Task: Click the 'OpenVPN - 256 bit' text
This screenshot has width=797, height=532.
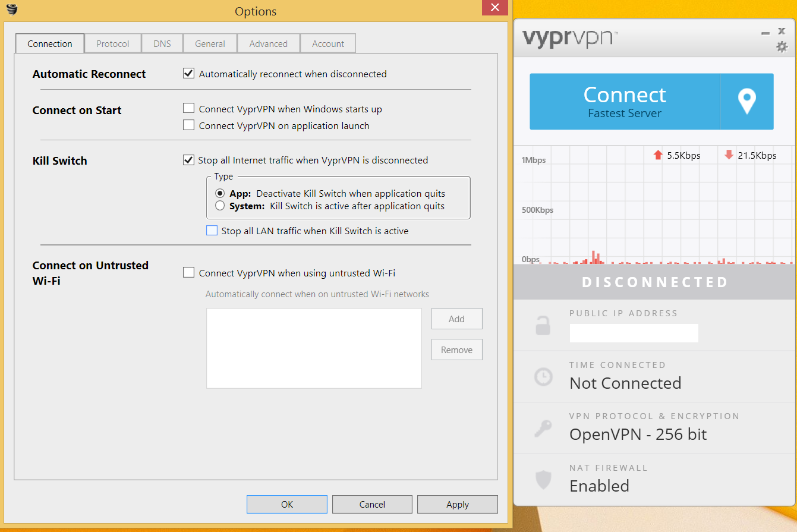Action: coord(638,434)
